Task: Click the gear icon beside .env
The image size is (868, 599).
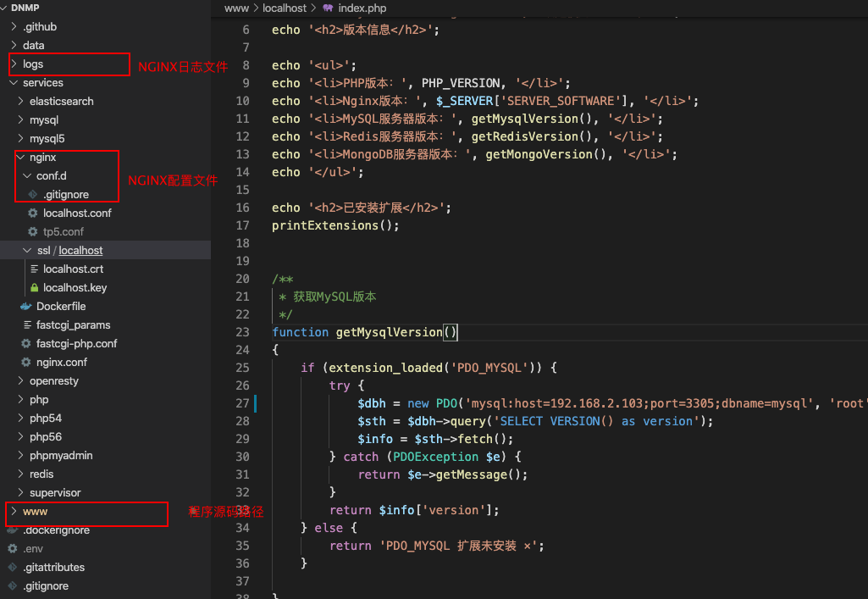Action: [x=13, y=549]
